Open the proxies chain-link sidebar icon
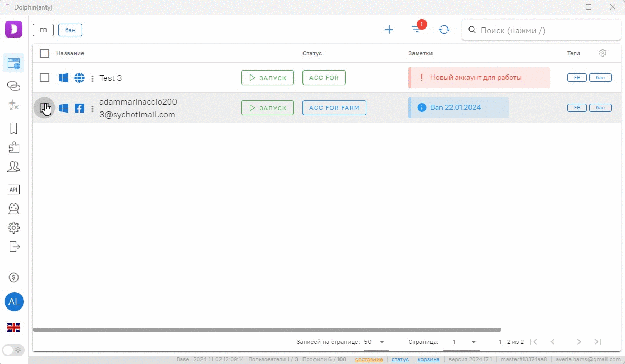The height and width of the screenshot is (364, 625). [x=14, y=86]
